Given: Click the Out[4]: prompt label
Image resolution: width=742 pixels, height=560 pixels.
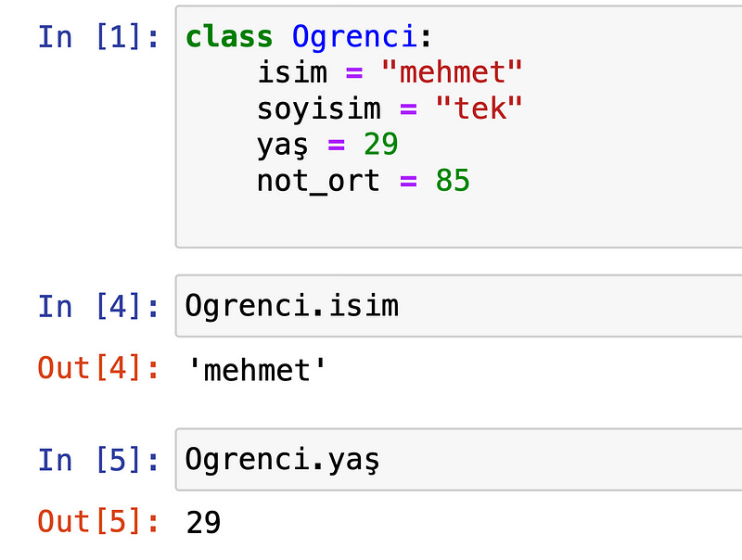Looking at the screenshot, I should [x=98, y=368].
